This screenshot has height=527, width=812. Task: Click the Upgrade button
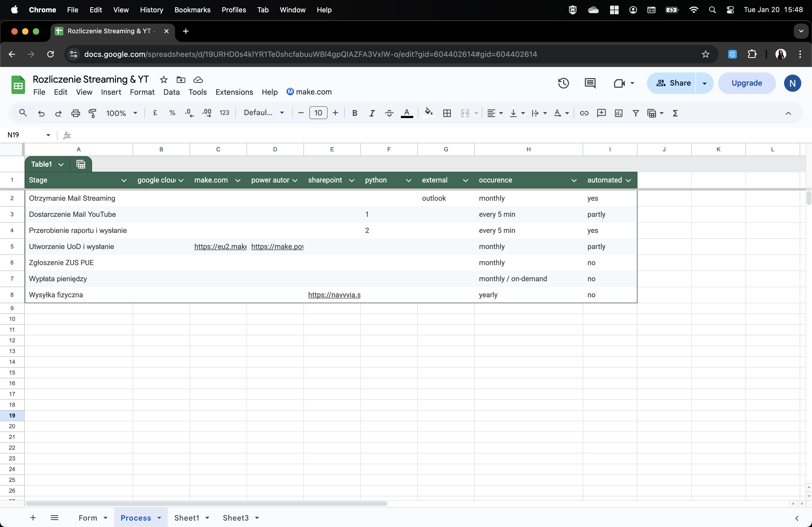(746, 83)
